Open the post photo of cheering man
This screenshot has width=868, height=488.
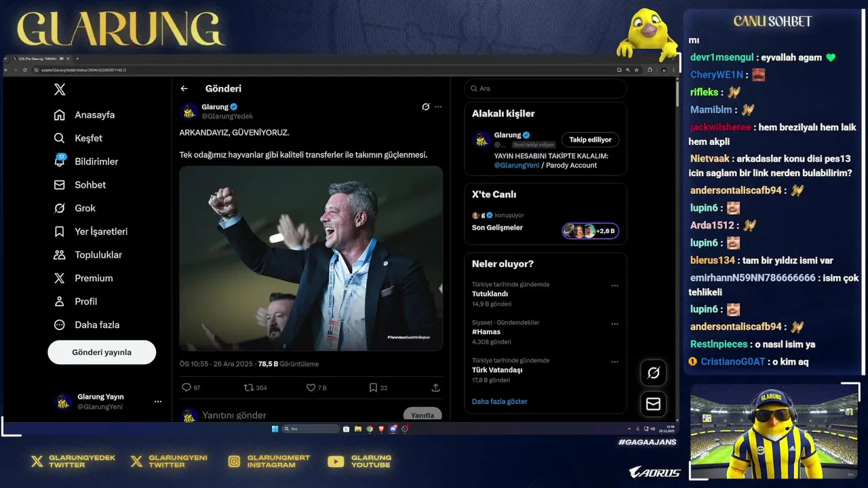(311, 258)
